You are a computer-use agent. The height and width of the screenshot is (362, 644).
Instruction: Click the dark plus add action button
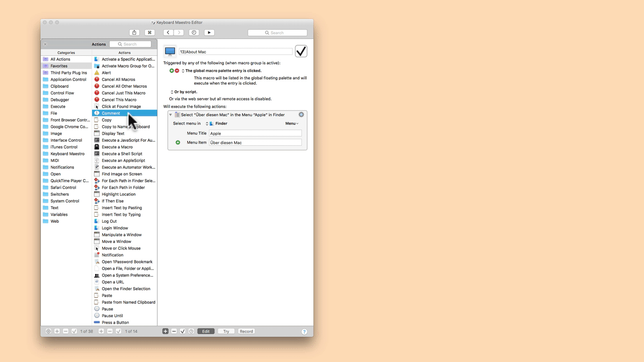[166, 331]
